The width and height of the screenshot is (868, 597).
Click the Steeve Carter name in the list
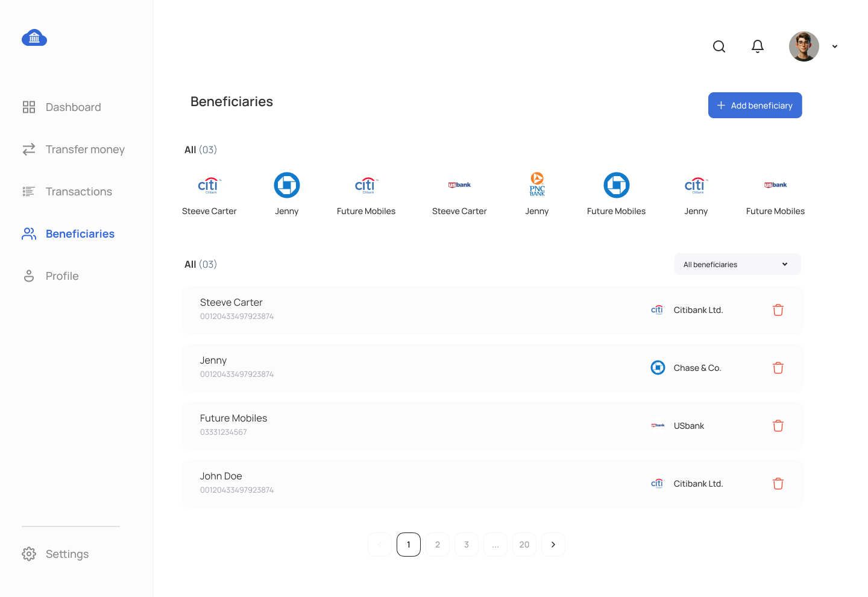231,303
